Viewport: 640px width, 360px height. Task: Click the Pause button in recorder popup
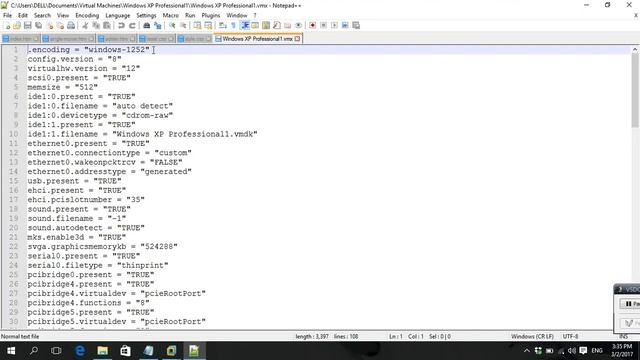[630, 304]
